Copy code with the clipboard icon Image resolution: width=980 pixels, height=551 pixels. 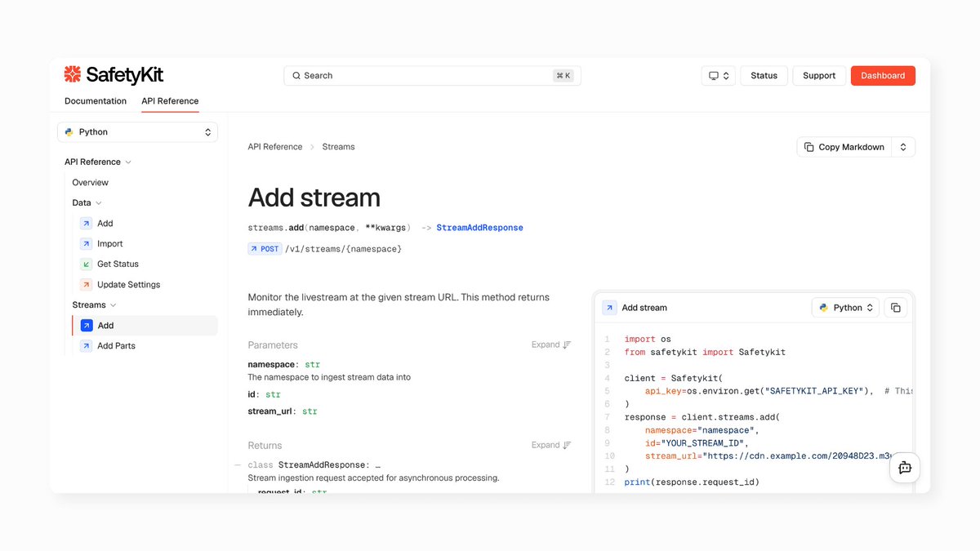click(x=896, y=308)
